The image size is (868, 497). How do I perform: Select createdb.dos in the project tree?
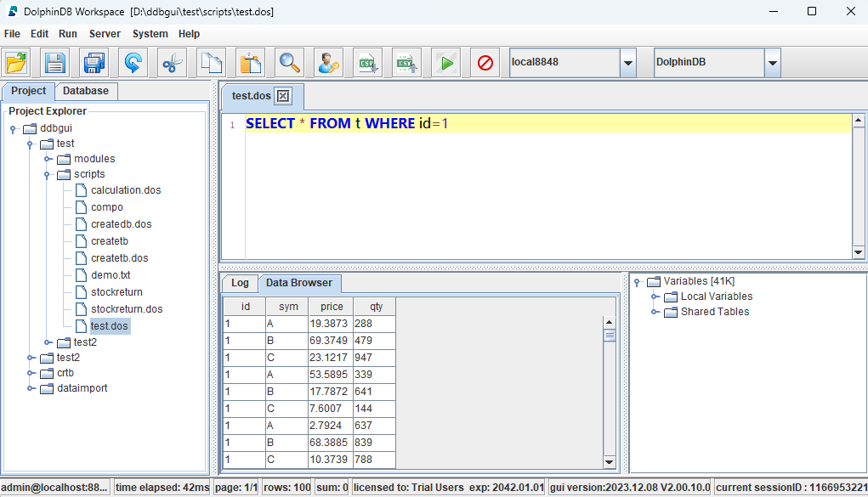coord(121,224)
